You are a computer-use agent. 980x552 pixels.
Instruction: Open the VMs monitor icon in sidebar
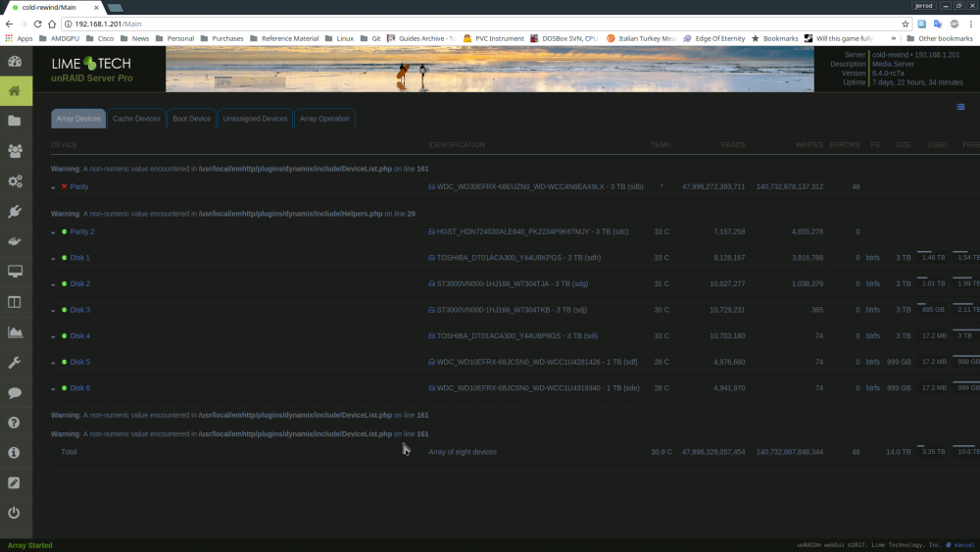click(x=15, y=272)
